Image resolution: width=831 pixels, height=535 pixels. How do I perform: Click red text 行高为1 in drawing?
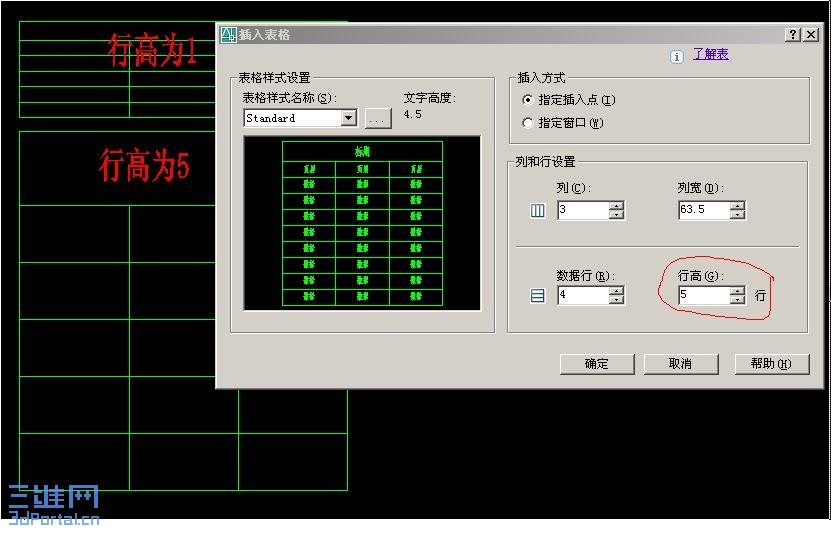click(x=153, y=50)
